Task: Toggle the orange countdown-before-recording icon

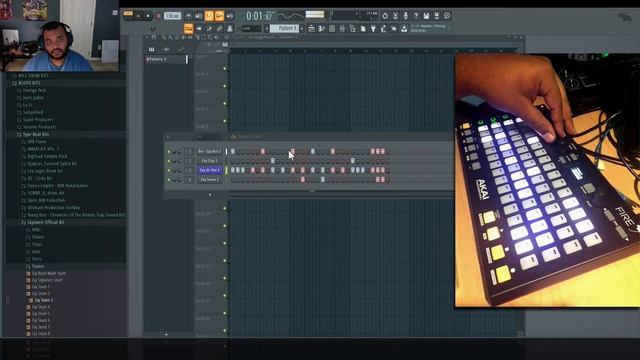Action: pos(209,16)
